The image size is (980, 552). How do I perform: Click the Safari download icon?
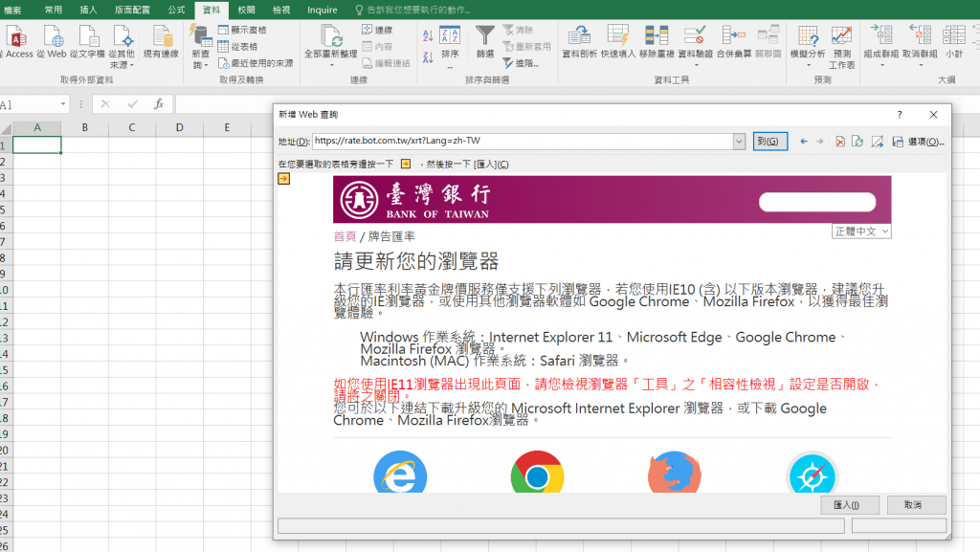pyautogui.click(x=812, y=472)
